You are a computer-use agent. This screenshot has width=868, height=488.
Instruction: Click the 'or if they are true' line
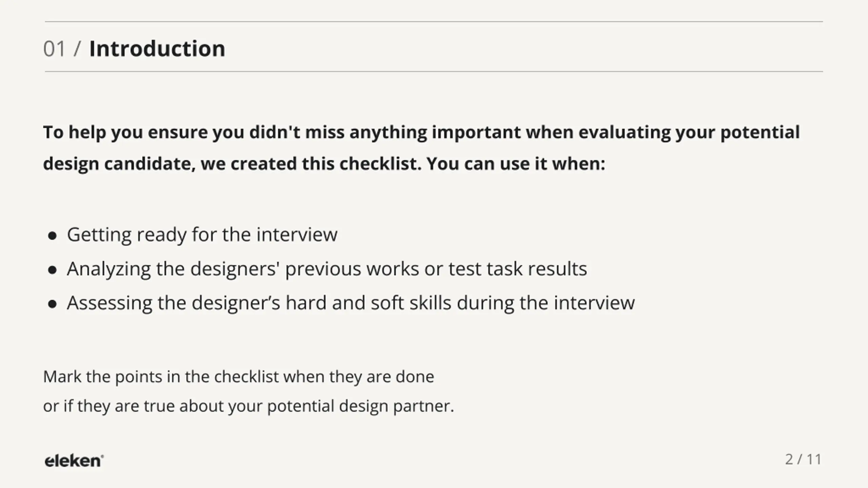point(249,406)
